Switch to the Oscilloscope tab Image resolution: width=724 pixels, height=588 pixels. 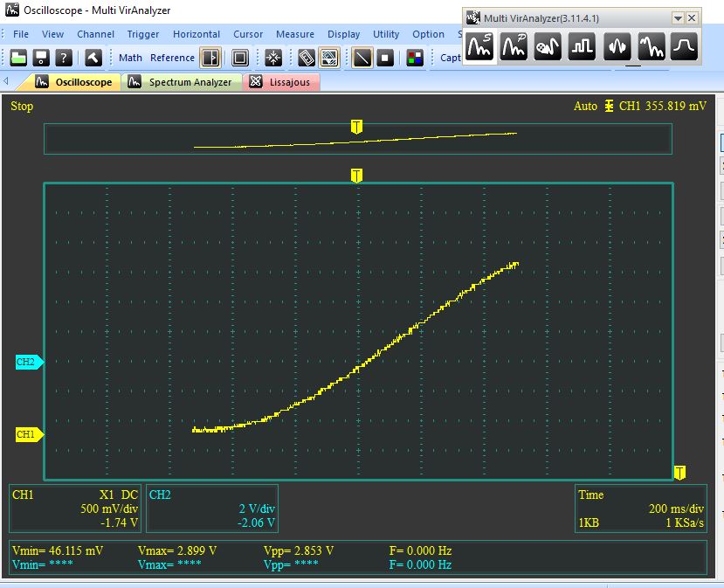tap(74, 82)
